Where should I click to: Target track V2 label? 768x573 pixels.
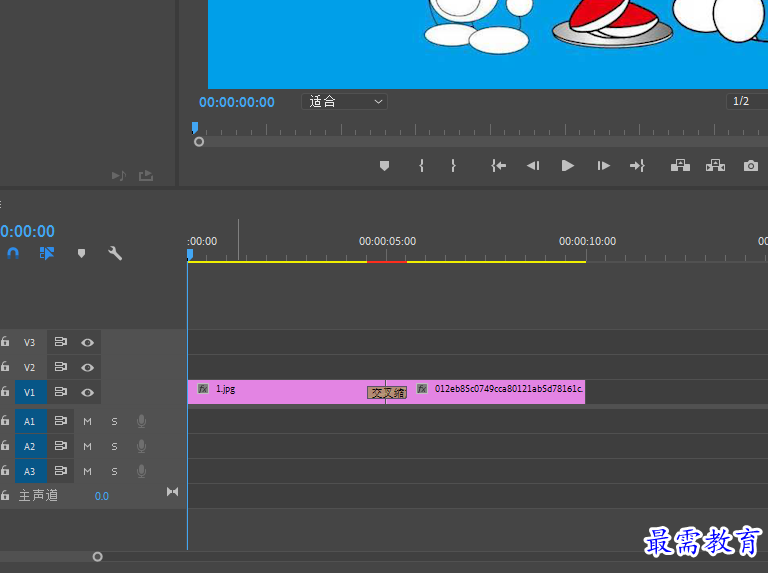pyautogui.click(x=29, y=367)
